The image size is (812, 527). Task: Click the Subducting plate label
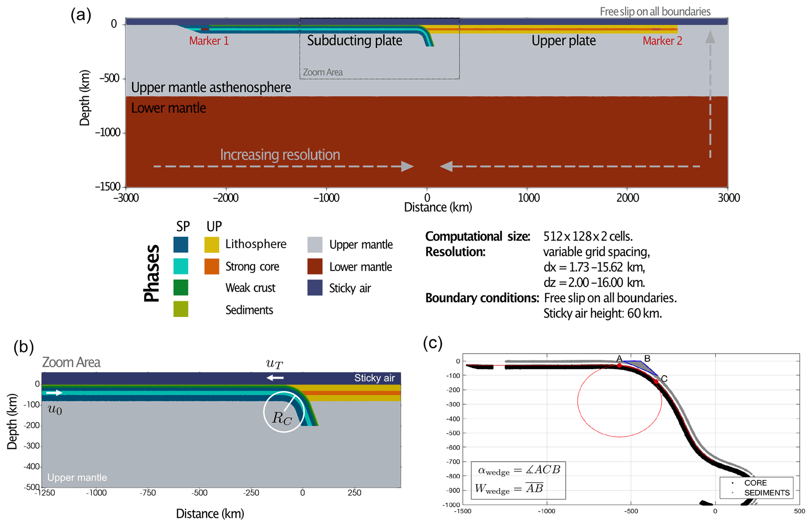click(x=354, y=40)
